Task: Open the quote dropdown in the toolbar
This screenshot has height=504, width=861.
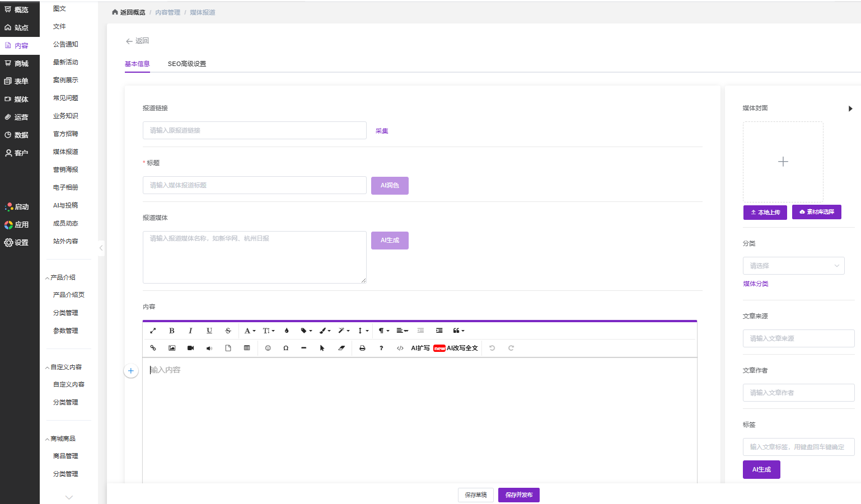Action: coord(459,331)
